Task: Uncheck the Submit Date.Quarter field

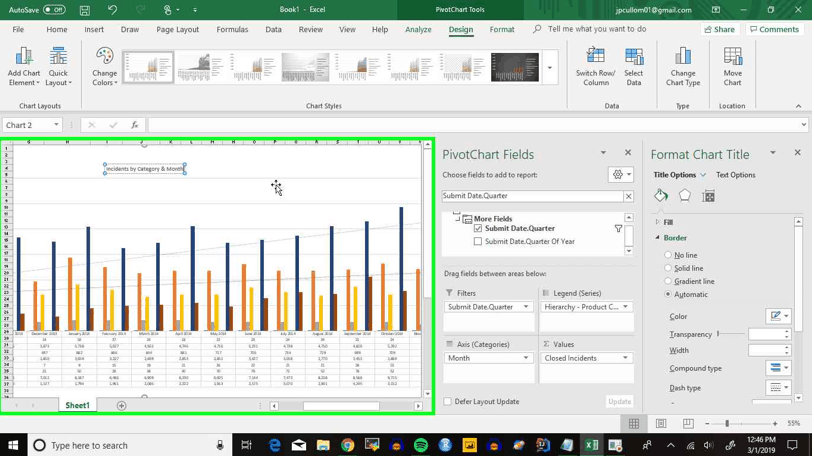Action: 478,228
